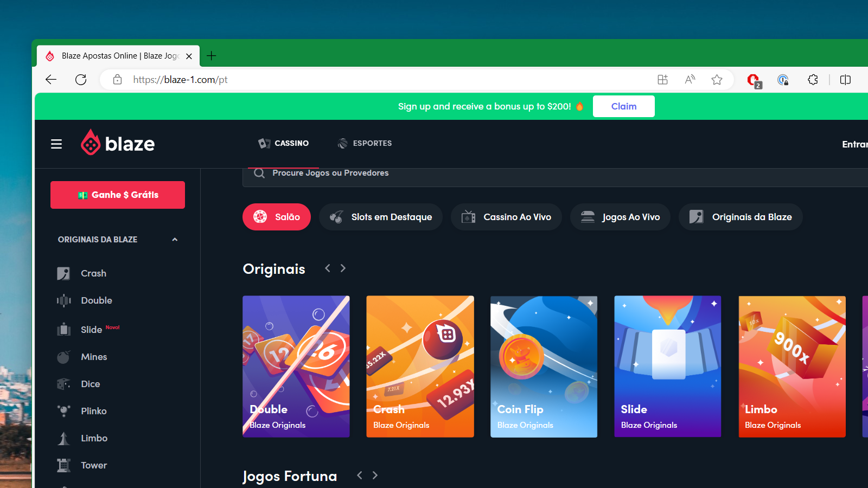The image size is (868, 488).
Task: Select Cassino Ao Vivo tab
Action: point(506,217)
